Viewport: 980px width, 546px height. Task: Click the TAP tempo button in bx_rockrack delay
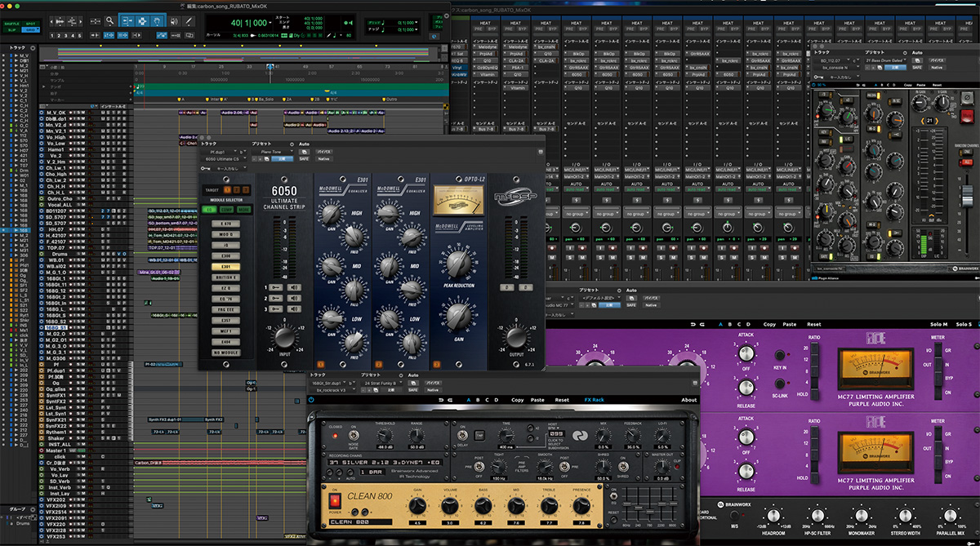pos(479,437)
